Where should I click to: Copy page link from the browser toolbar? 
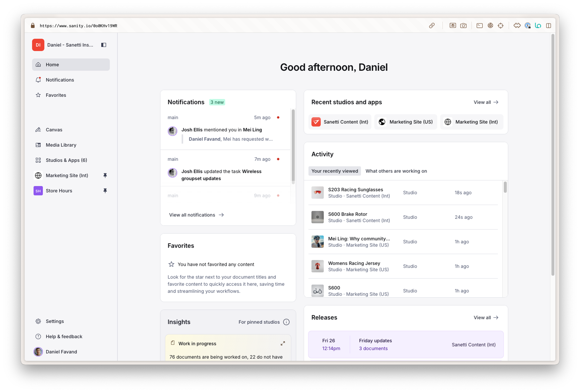[432, 26]
